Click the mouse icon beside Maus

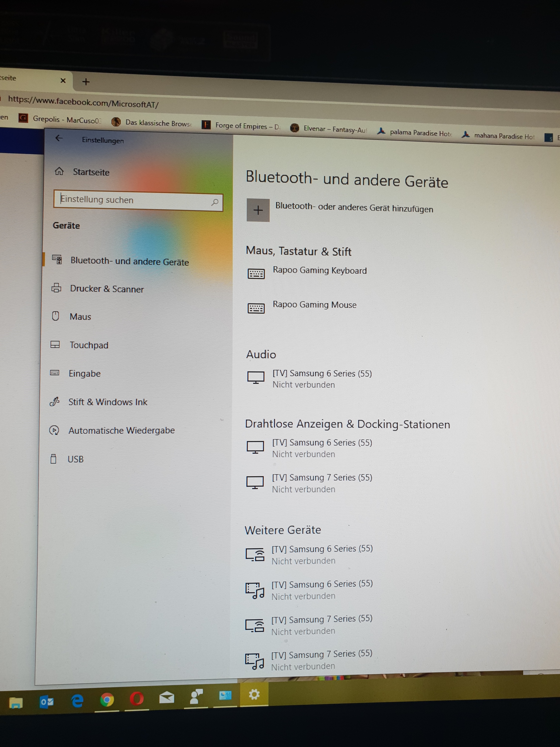click(55, 316)
